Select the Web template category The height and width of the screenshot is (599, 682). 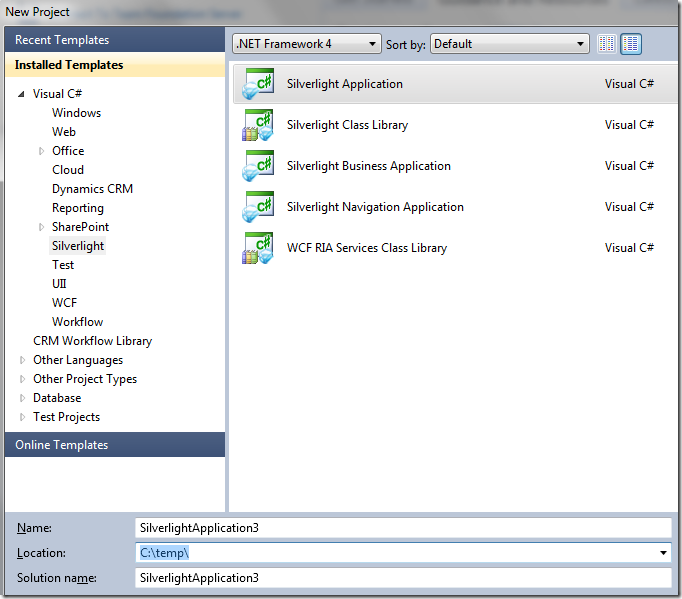[64, 132]
